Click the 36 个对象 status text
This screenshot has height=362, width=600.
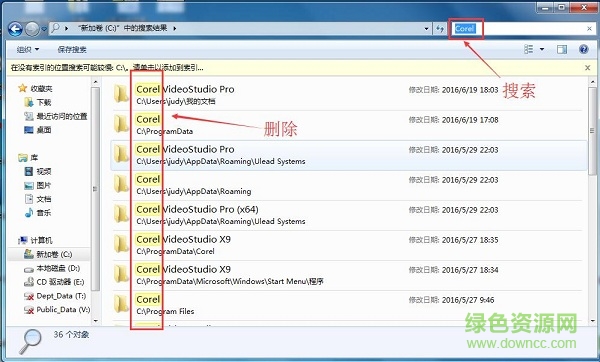[x=71, y=334]
